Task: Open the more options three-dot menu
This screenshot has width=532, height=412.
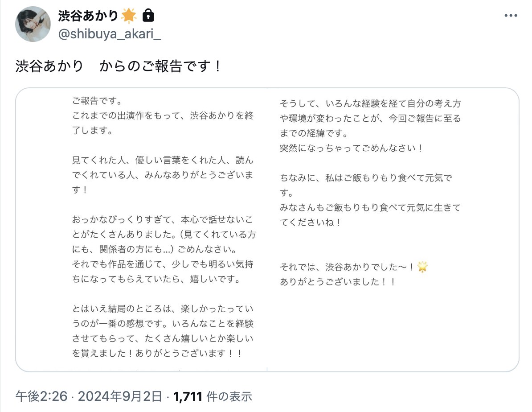Action: pyautogui.click(x=511, y=16)
